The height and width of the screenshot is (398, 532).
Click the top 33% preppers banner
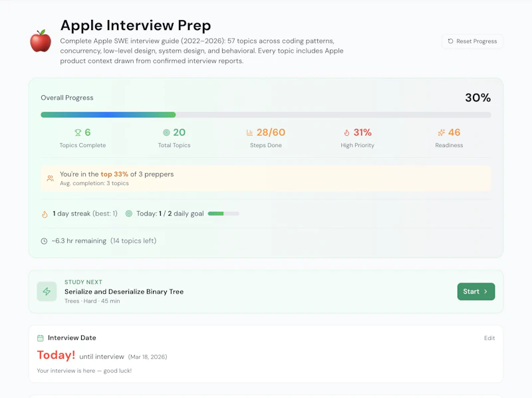pyautogui.click(x=266, y=178)
